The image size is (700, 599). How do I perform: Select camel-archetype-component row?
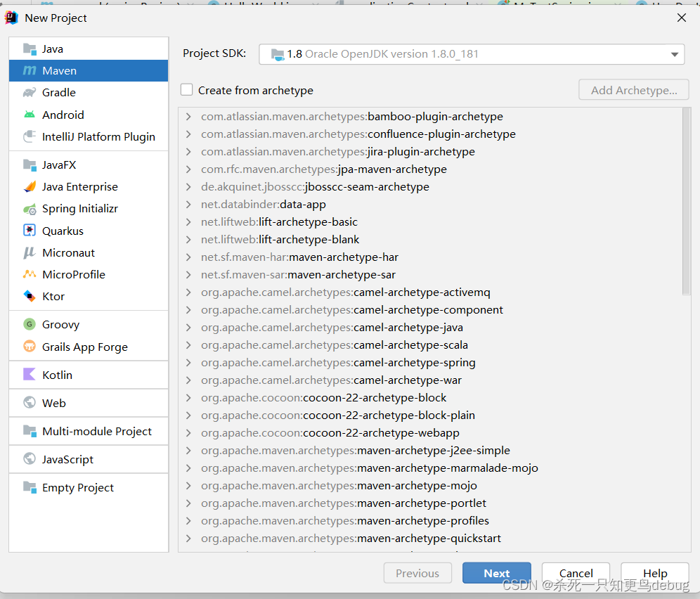(430, 310)
